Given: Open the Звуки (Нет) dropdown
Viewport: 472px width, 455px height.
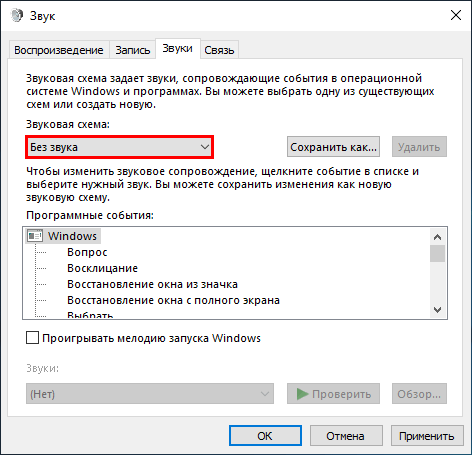Looking at the screenshot, I should pos(150,394).
